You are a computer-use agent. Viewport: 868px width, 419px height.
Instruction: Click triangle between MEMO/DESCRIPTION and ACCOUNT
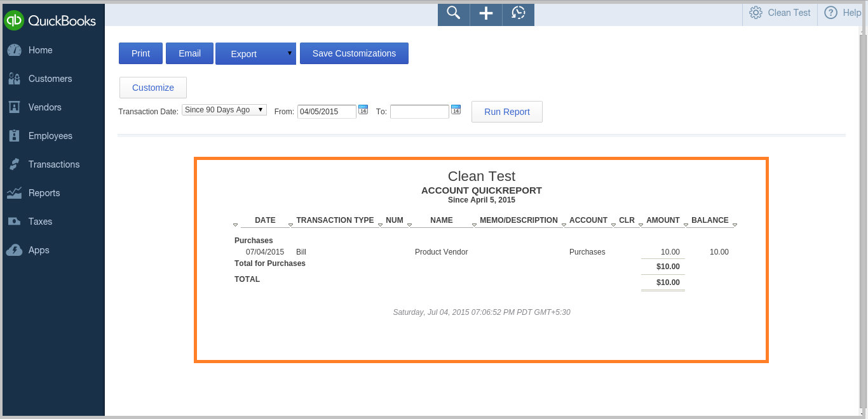click(x=563, y=225)
